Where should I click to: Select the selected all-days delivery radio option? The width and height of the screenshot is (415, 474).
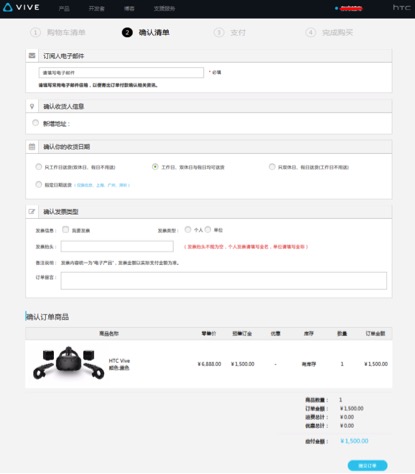tap(155, 166)
